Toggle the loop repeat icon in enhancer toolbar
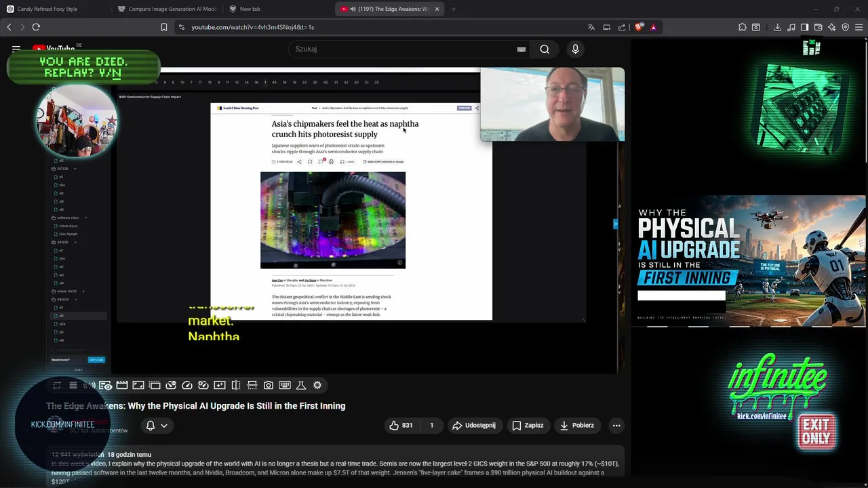Viewport: 868px width, 488px height. click(57, 385)
